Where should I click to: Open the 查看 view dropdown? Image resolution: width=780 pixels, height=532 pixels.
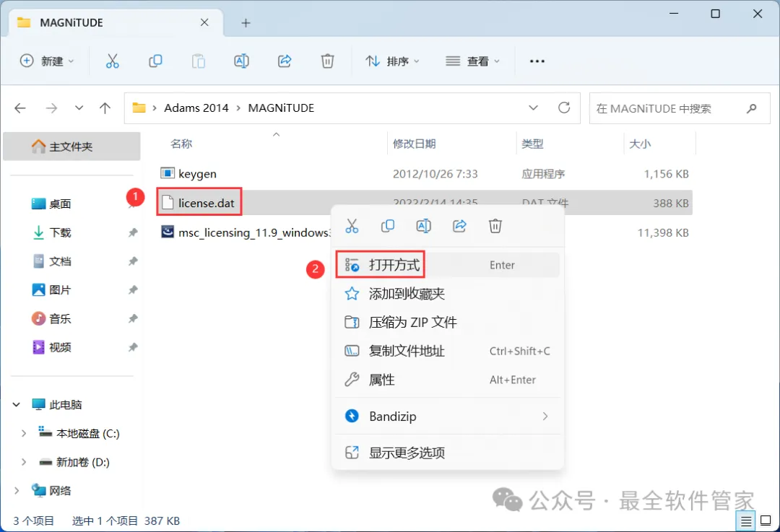(472, 61)
